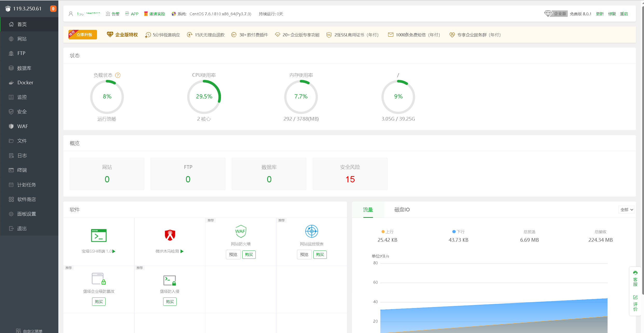Viewport: 644px width, 333px height.
Task: Open the 安全风险 15 overview card
Action: coord(350,174)
